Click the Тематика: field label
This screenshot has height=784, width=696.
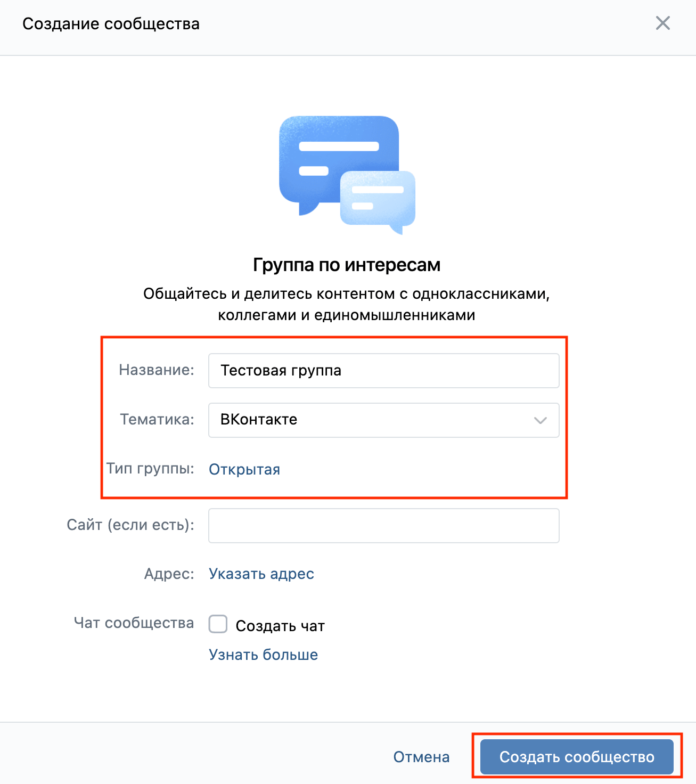tap(157, 419)
